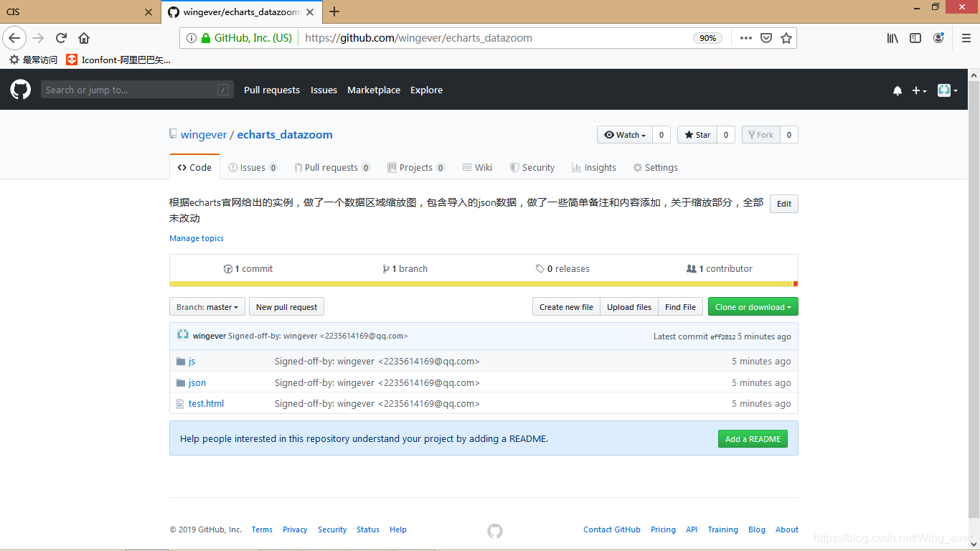Switch to the CIS browser tab

[x=80, y=12]
